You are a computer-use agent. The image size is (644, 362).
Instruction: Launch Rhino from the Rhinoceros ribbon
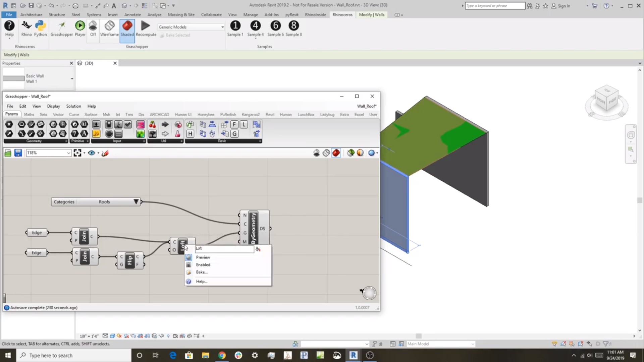click(x=26, y=28)
